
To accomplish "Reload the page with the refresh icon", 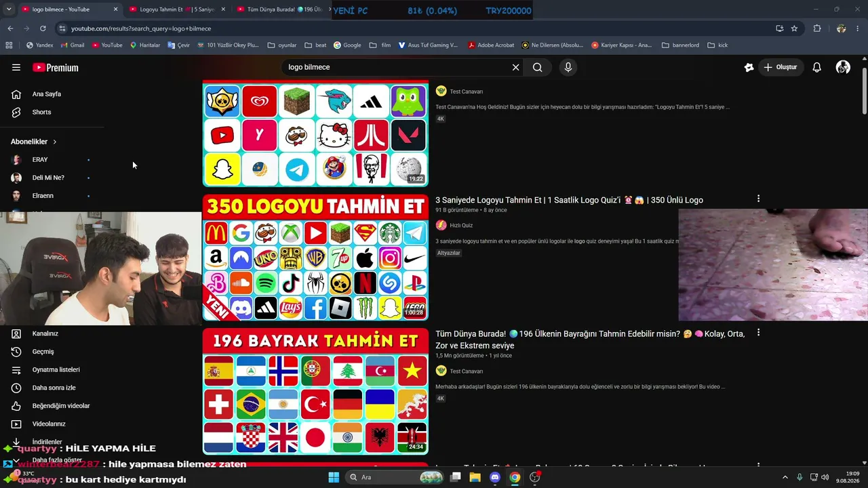I will point(43,28).
